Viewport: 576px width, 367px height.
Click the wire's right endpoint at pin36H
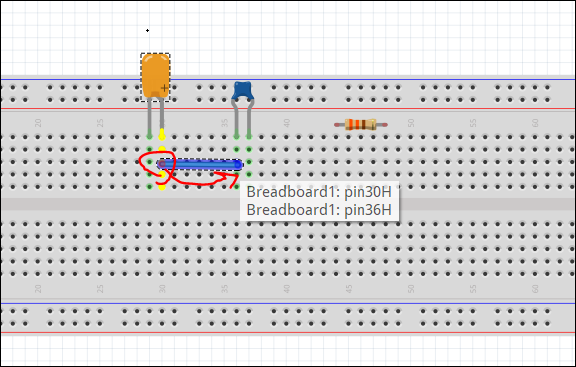(238, 165)
